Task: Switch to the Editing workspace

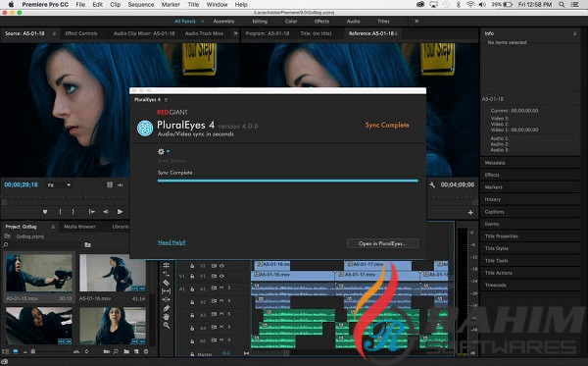Action: 260,22
